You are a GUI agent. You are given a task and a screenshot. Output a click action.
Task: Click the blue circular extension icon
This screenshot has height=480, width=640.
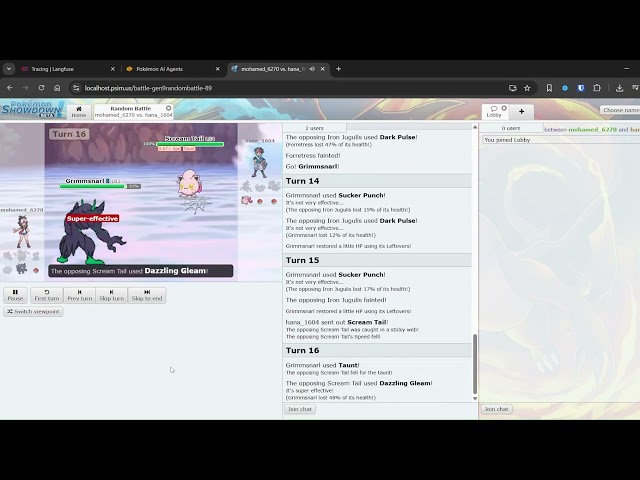[565, 88]
